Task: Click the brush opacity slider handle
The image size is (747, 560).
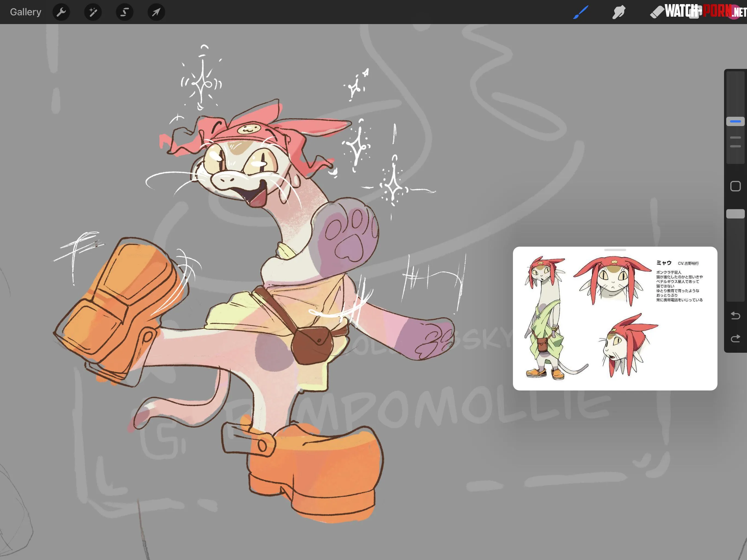Action: pos(735,214)
